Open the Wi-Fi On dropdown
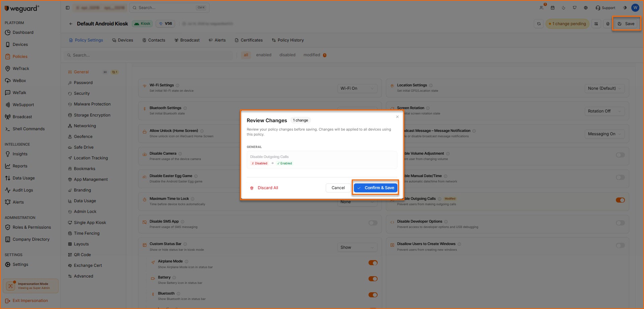Screen dimensions: 644x309 click(357, 88)
